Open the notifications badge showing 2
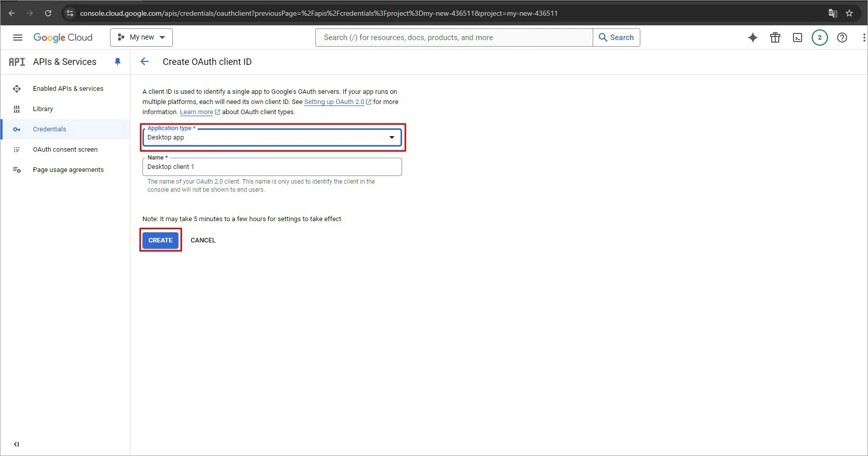Viewport: 868px width, 456px height. click(x=819, y=38)
